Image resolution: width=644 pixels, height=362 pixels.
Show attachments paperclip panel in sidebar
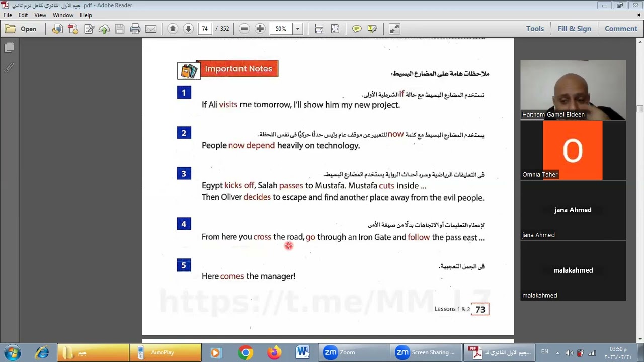point(9,67)
